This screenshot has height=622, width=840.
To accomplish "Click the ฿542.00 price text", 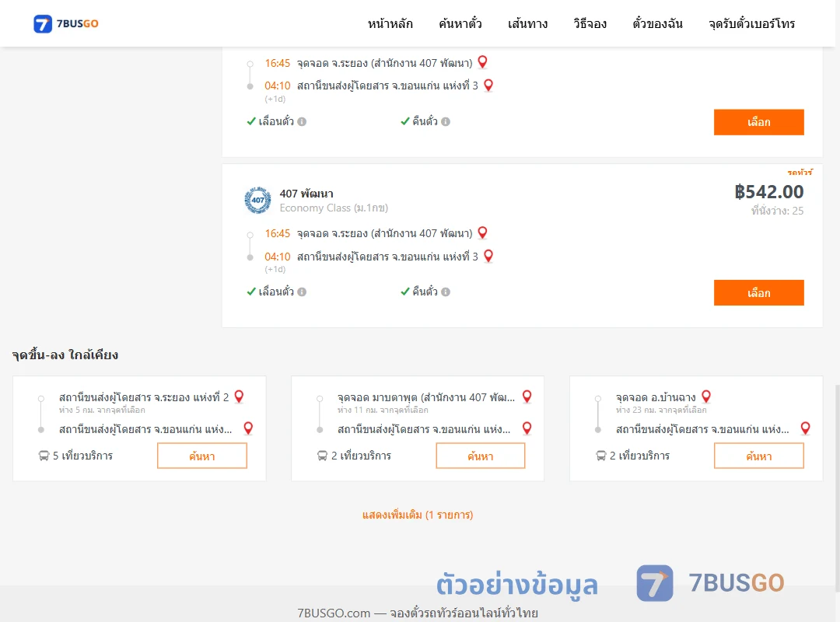I will click(768, 192).
